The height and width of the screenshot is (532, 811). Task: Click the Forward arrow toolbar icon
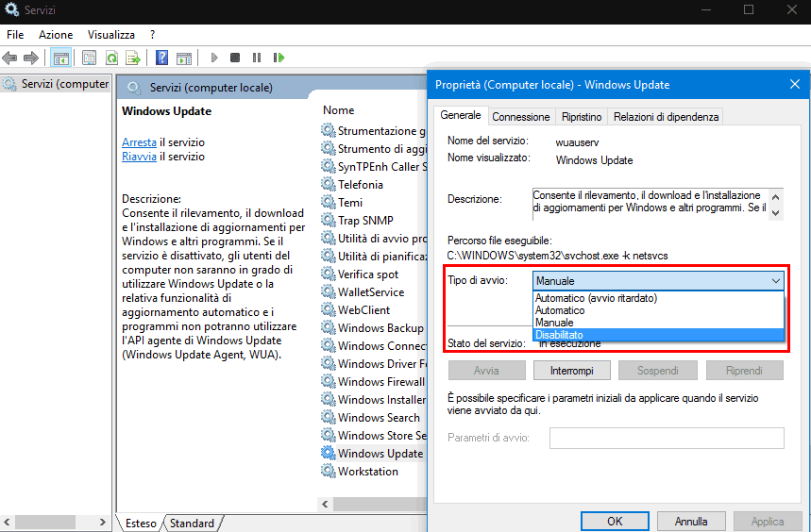tap(31, 58)
